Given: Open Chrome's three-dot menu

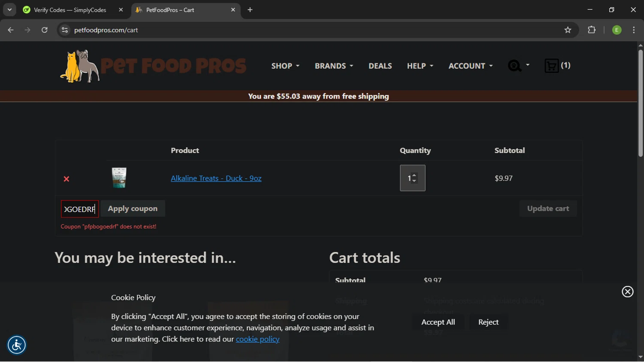Looking at the screenshot, I should point(634,30).
